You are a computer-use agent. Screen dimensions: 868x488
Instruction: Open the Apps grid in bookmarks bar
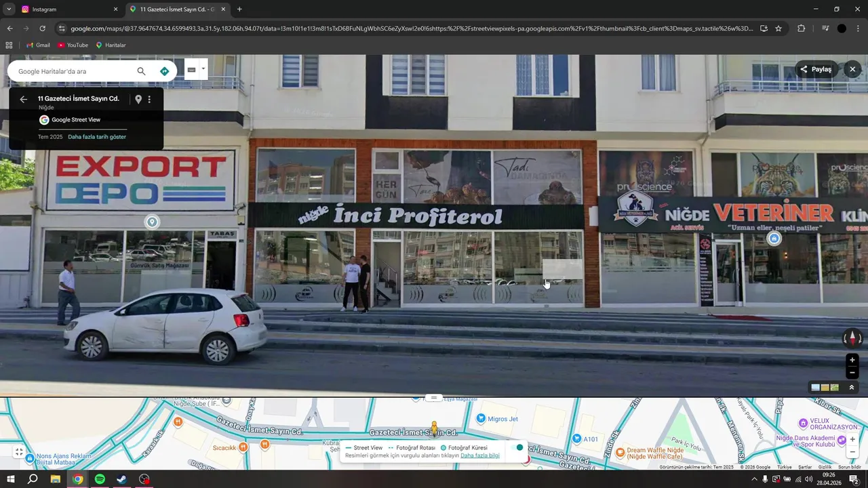click(x=9, y=45)
